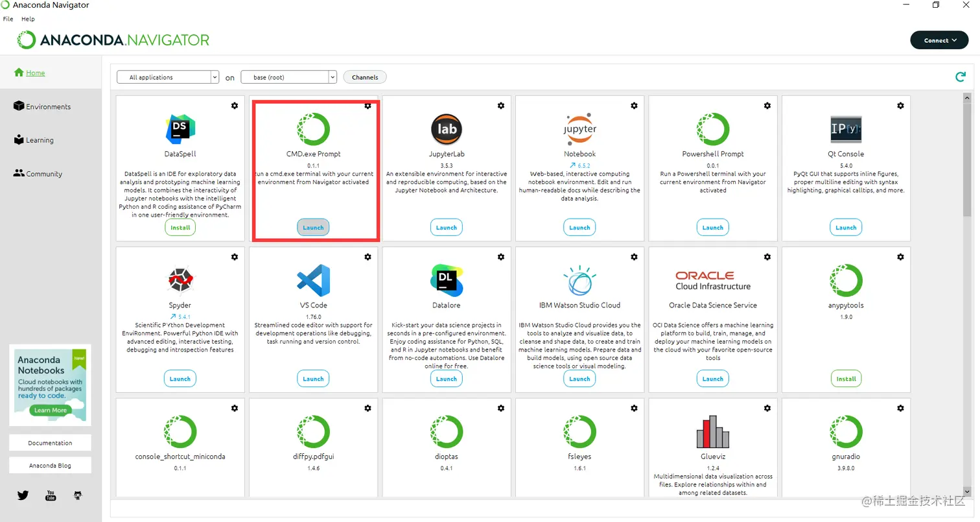The width and height of the screenshot is (980, 522).
Task: Open Anaconda GitHub link icon
Action: [x=78, y=495]
